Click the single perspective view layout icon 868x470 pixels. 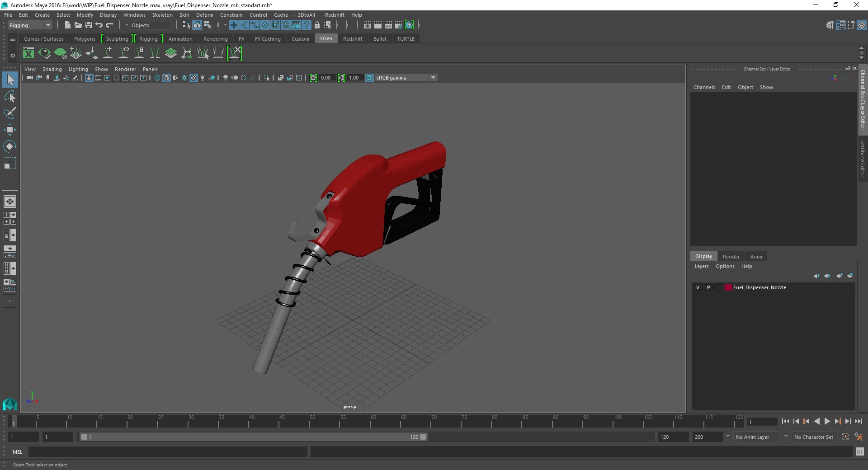tap(9, 202)
